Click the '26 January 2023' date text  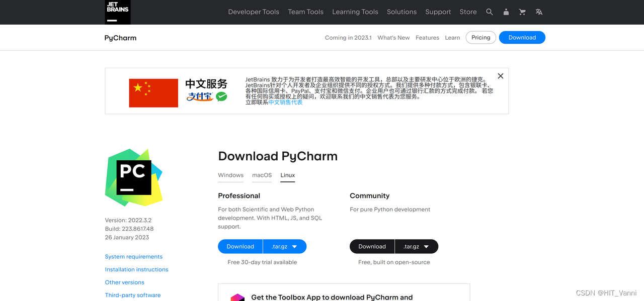coord(127,237)
